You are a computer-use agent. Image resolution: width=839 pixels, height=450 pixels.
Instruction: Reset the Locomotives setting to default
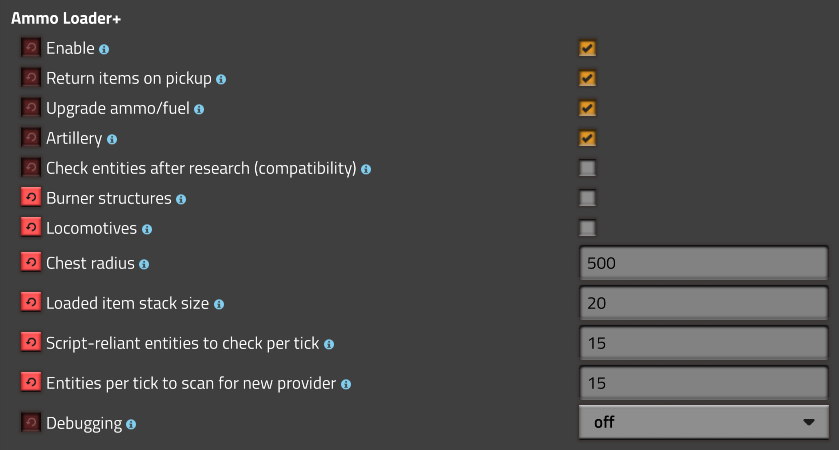pyautogui.click(x=31, y=227)
